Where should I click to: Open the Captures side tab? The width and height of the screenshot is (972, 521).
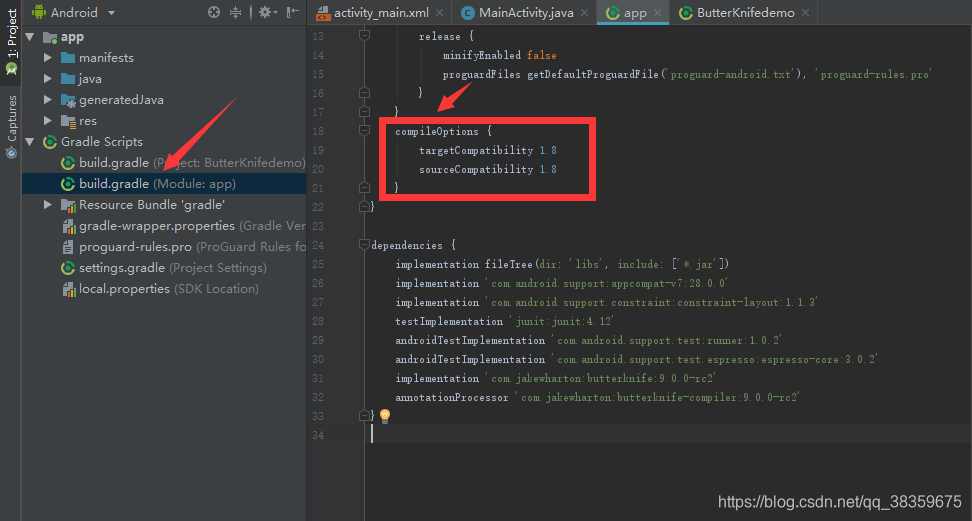click(11, 127)
